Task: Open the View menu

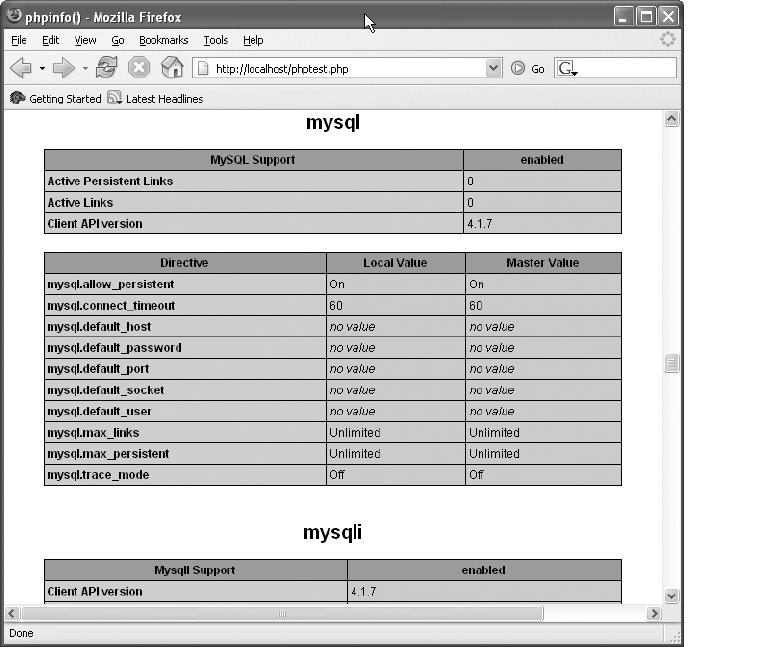Action: tap(85, 40)
